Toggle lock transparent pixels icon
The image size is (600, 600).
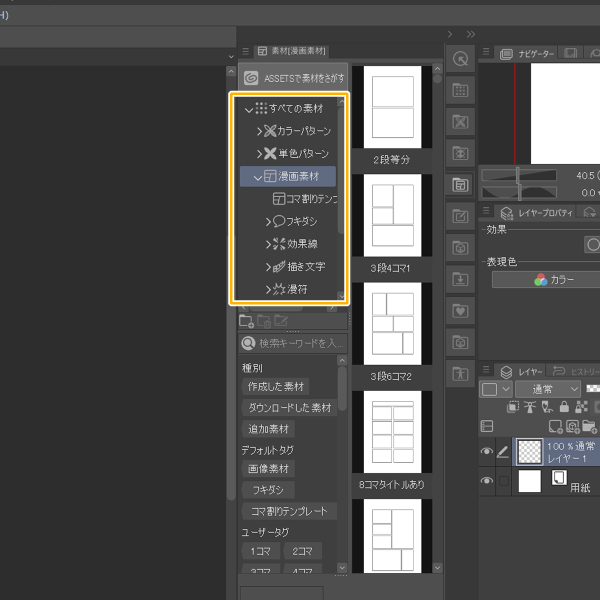(x=581, y=407)
